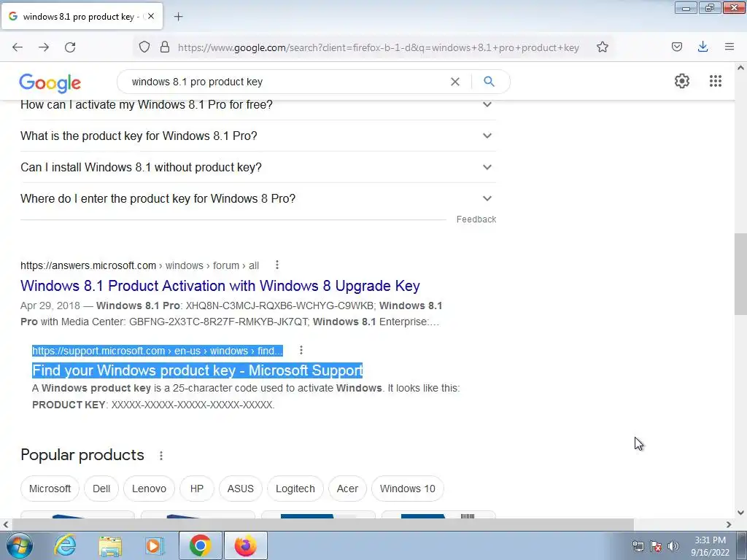Image resolution: width=747 pixels, height=560 pixels.
Task: Close the windows 8.1 pro product key tab
Action: (x=151, y=16)
